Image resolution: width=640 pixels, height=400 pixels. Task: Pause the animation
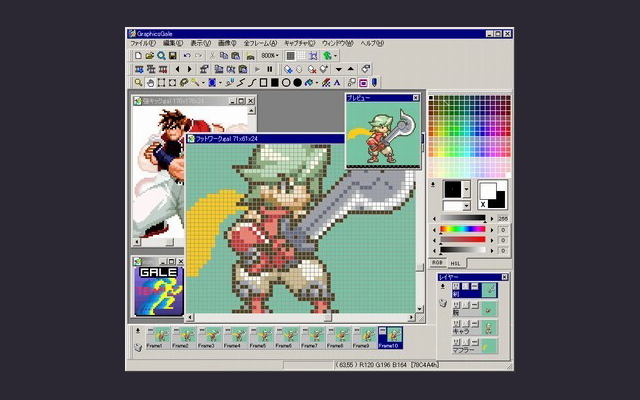tap(269, 69)
